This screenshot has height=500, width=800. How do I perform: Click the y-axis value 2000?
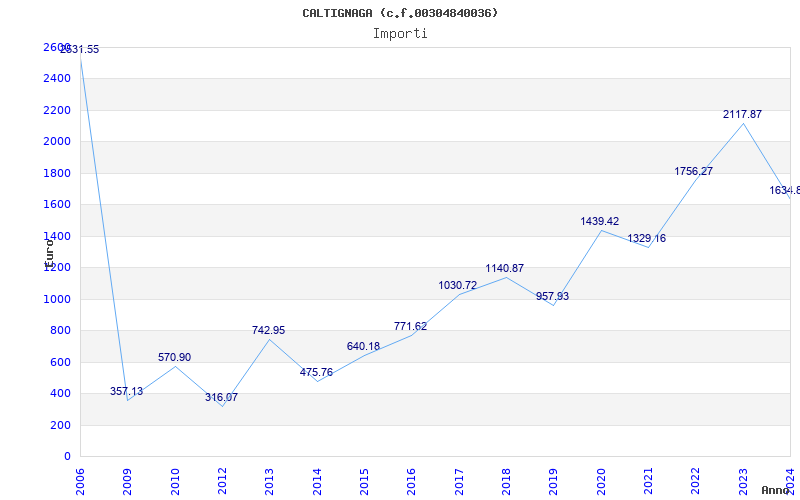[x=57, y=141]
